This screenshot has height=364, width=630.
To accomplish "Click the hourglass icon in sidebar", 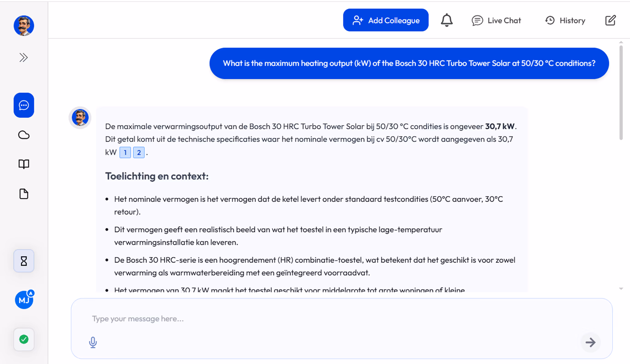I will [x=24, y=261].
